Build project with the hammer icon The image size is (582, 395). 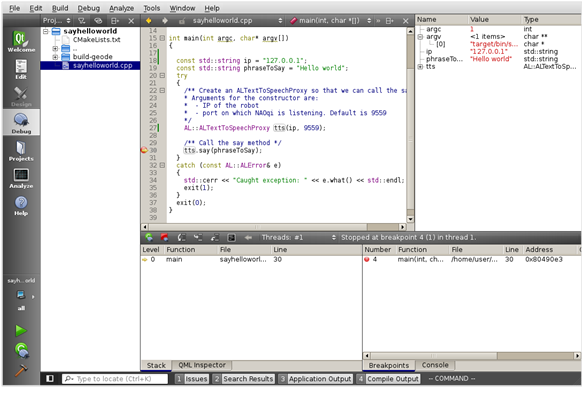click(21, 370)
